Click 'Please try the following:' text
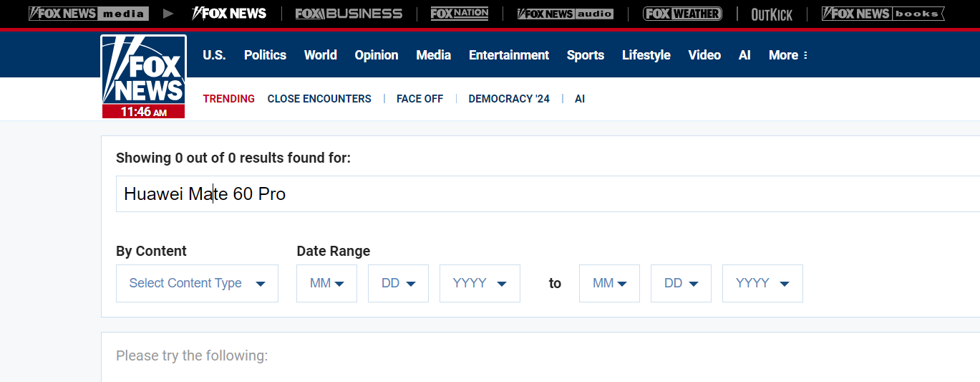This screenshot has width=980, height=382. 192,355
